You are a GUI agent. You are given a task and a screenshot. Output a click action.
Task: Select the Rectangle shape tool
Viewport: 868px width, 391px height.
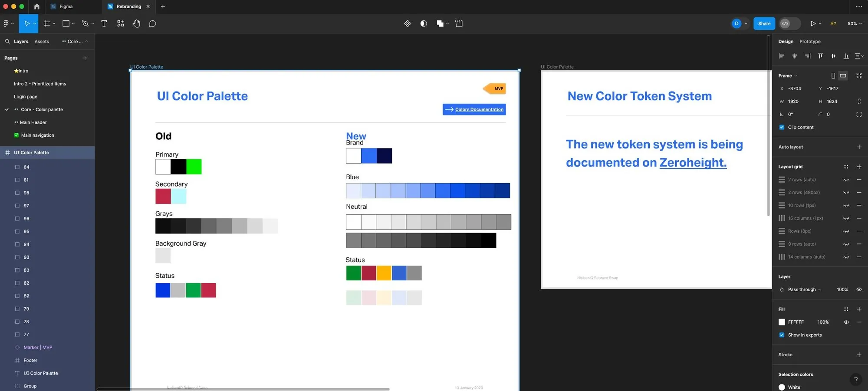click(66, 23)
